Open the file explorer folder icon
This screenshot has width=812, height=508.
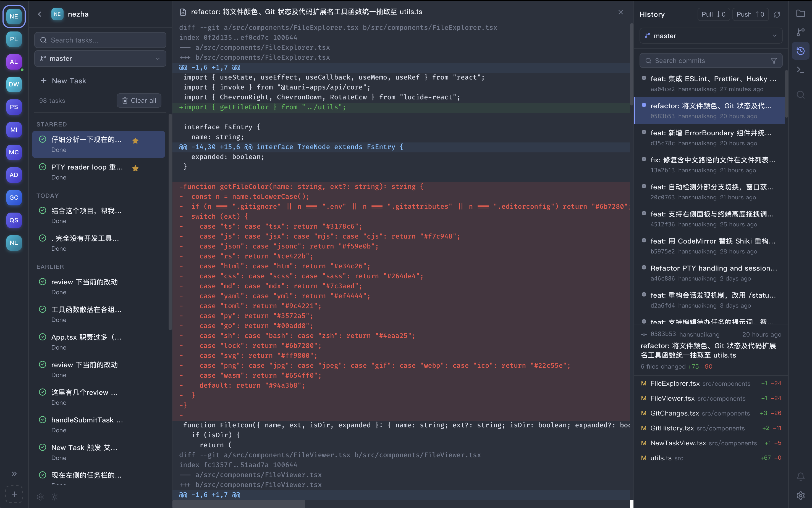[800, 14]
